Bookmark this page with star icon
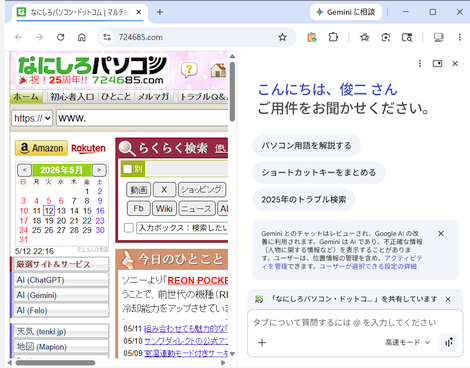 [x=283, y=37]
